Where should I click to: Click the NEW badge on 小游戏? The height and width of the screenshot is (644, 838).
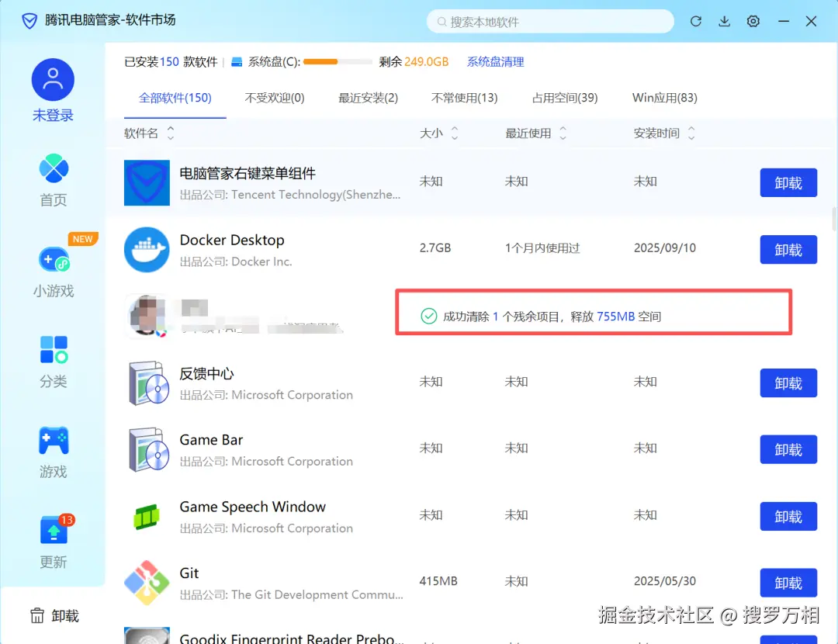point(82,239)
